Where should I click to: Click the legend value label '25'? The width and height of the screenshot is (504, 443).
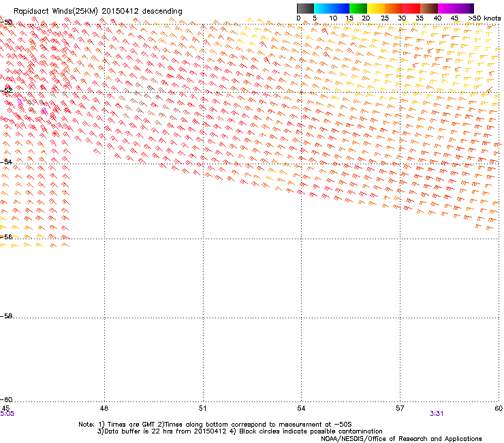(384, 18)
